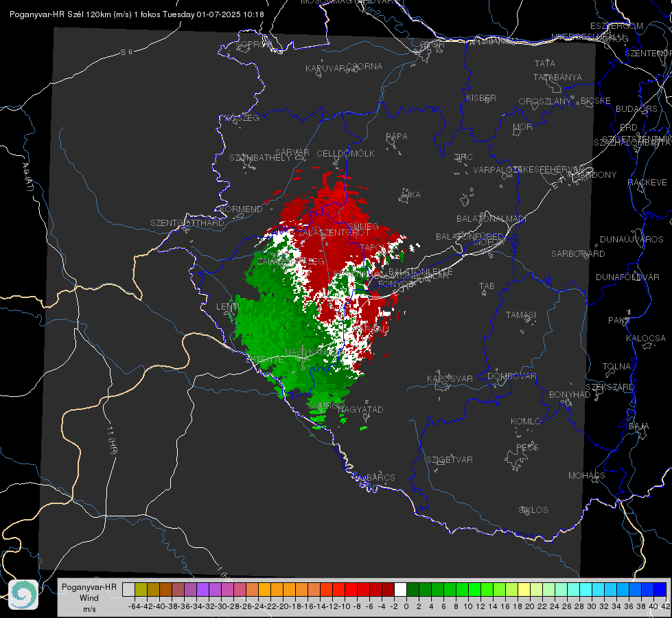Click the TATABÁNYA city label
This screenshot has width=672, height=618.
tap(557, 77)
